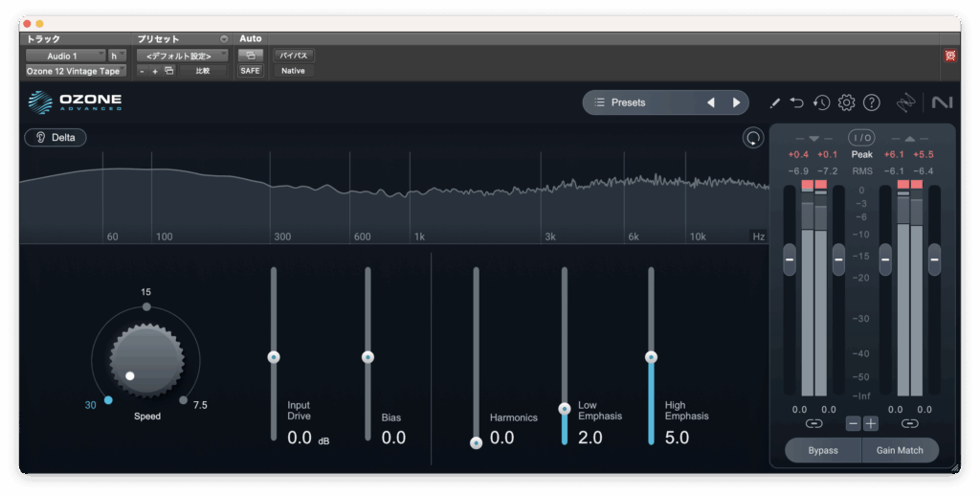Image resolution: width=980 pixels, height=496 pixels.
Task: Open the デフォルト設定 preset dropdown
Action: [x=181, y=56]
